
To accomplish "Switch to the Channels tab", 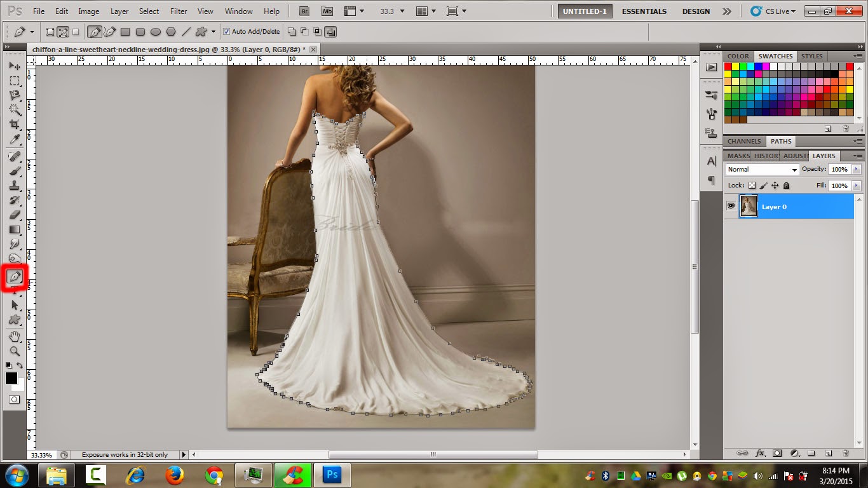I will point(744,141).
